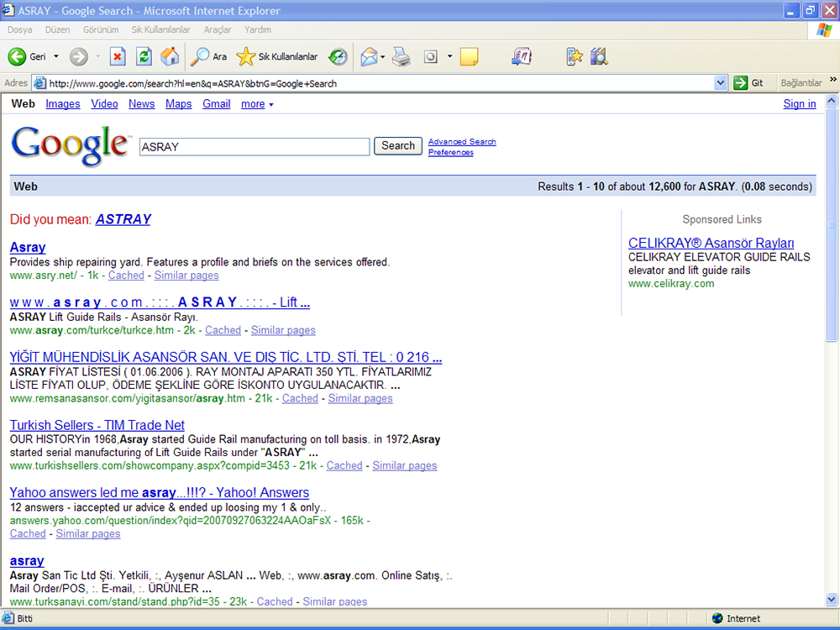Screen dimensions: 840x630
Task: Open the Görünüm menu
Action: click(100, 29)
